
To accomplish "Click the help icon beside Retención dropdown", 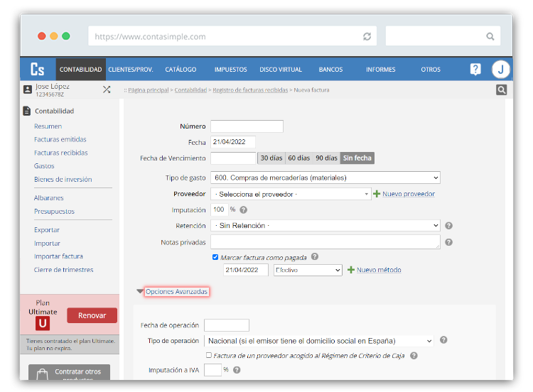I will [x=448, y=226].
